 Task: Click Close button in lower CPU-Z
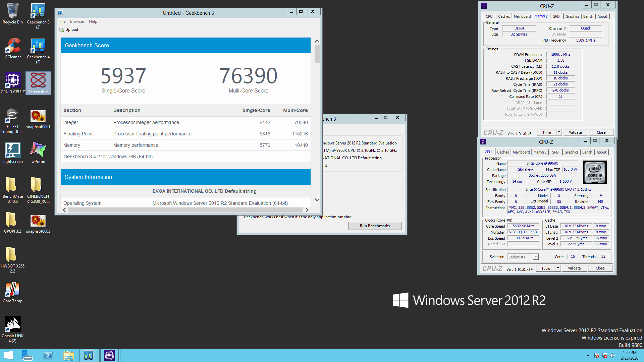point(600,268)
